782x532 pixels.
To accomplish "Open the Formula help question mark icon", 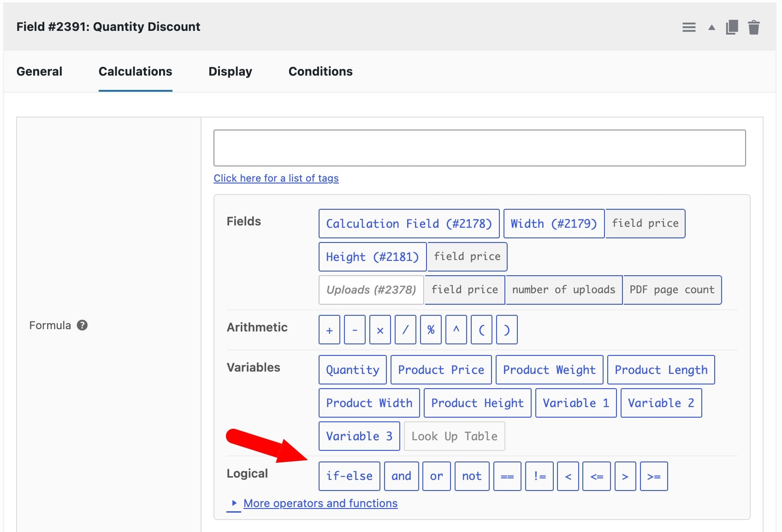I will coord(82,325).
